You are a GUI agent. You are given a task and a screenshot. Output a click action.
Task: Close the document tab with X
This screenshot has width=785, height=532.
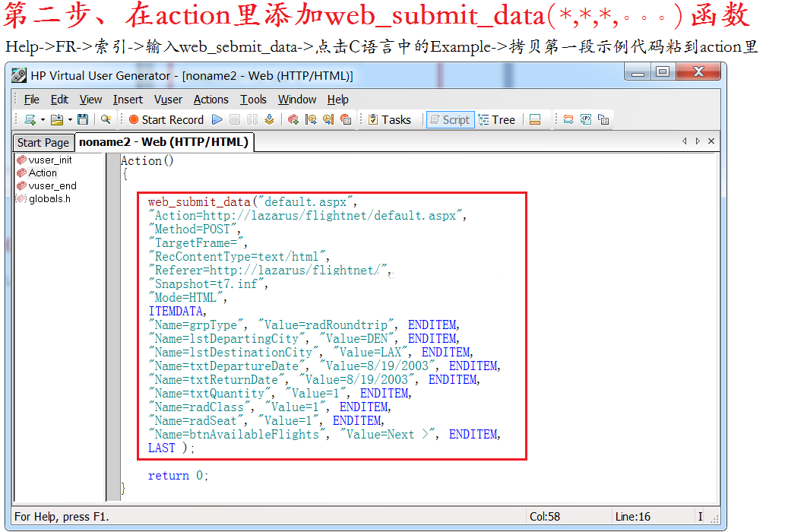coord(711,141)
